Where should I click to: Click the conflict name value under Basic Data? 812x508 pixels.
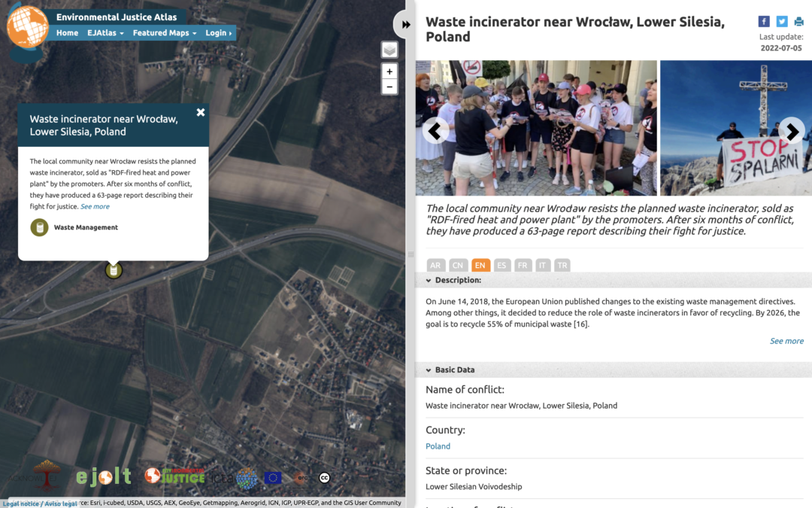pyautogui.click(x=522, y=406)
